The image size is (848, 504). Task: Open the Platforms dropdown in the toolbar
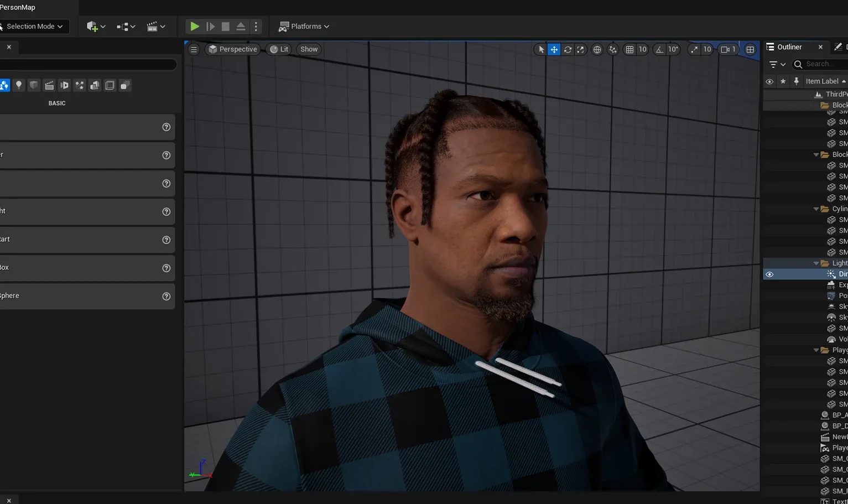click(x=303, y=26)
